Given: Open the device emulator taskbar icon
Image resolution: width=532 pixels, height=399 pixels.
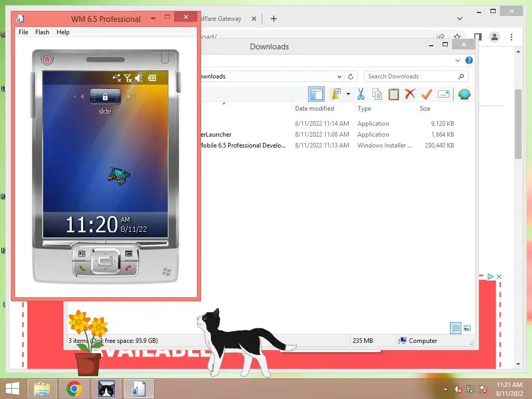Looking at the screenshot, I should 138,389.
